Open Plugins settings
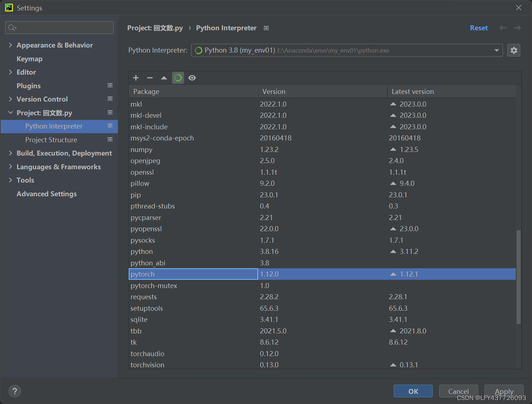The width and height of the screenshot is (532, 404). pos(28,86)
